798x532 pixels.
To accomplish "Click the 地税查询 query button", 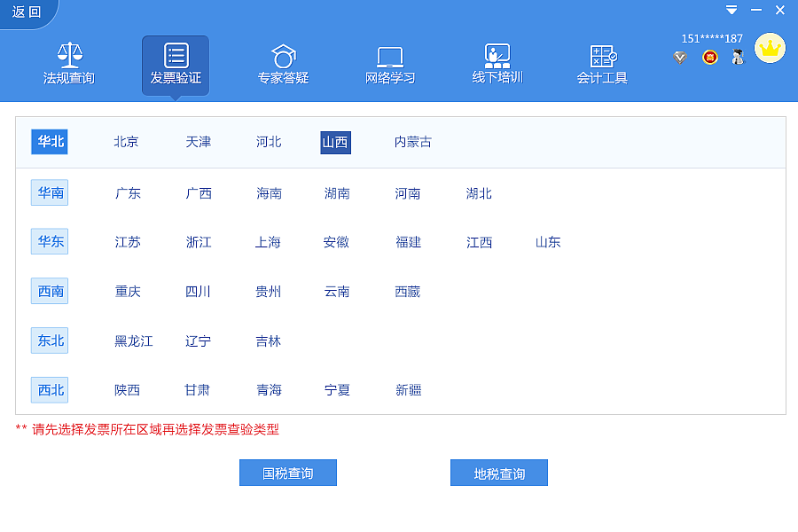I will coord(498,472).
